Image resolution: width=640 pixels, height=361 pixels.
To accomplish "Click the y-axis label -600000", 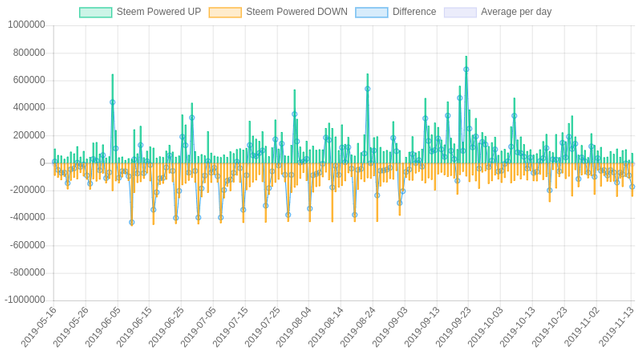I will click(27, 245).
